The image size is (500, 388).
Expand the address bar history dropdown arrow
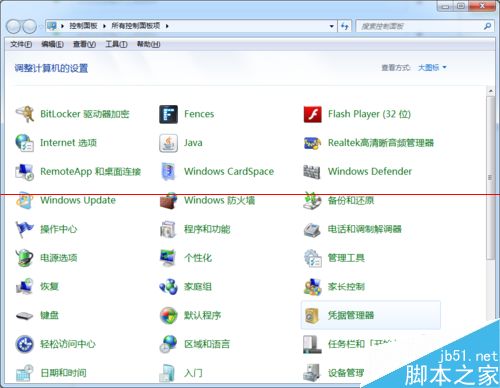331,26
